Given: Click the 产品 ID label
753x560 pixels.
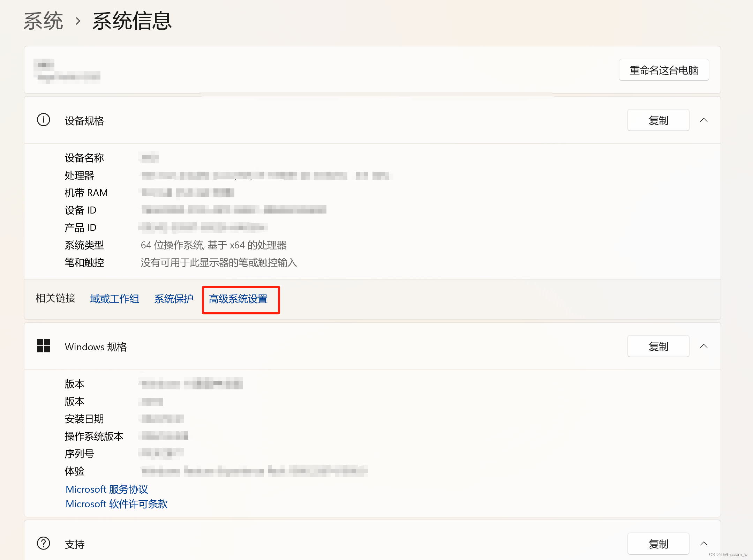Looking at the screenshot, I should click(x=81, y=228).
